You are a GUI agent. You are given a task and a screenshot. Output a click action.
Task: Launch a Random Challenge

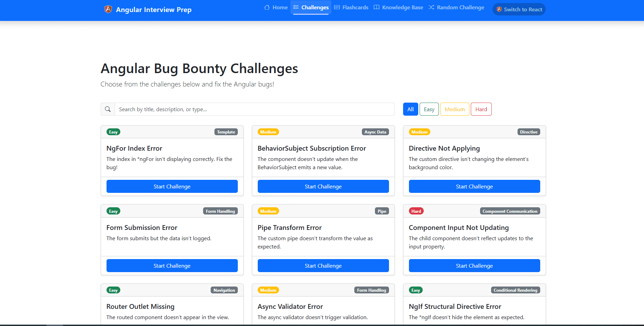point(456,7)
